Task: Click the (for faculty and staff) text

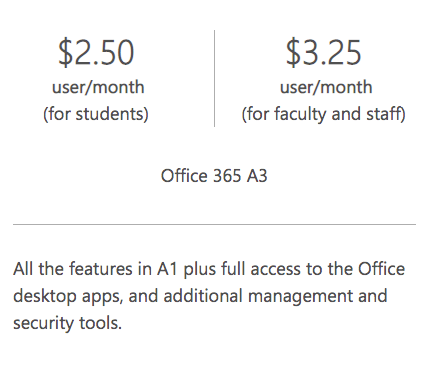Action: tap(323, 114)
